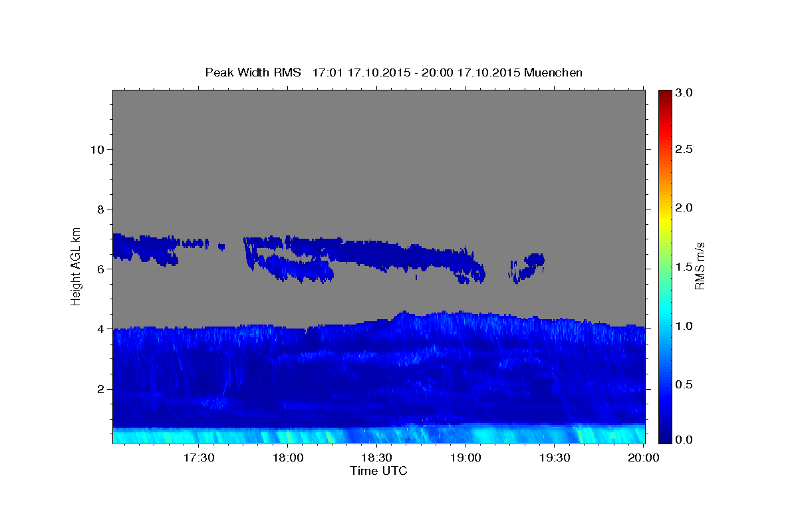Click the colorbar value 2.0
798x532 pixels.
tap(685, 208)
